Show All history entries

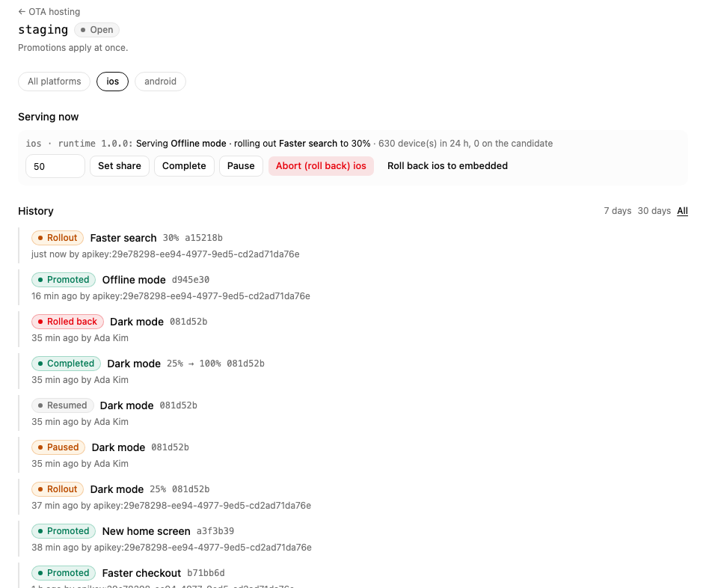pos(683,211)
